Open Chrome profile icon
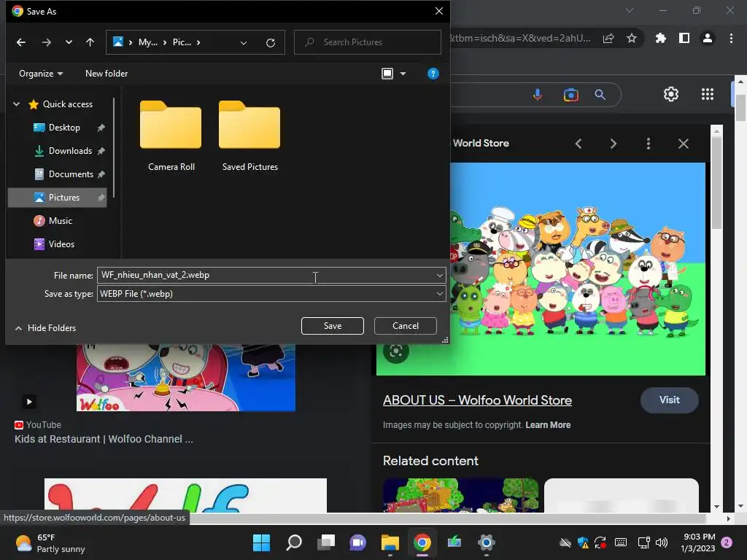The image size is (747, 560). coord(708,38)
